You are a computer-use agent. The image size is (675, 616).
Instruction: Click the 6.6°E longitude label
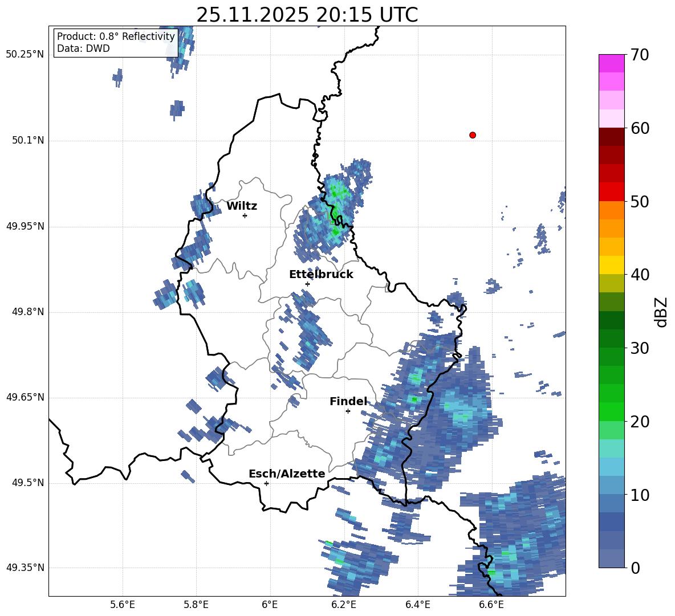[x=491, y=605]
